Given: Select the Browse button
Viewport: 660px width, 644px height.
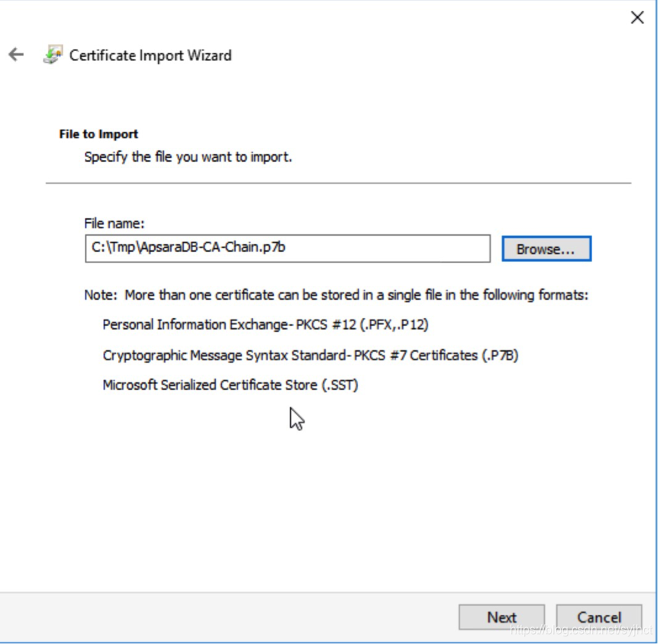Looking at the screenshot, I should pos(546,247).
